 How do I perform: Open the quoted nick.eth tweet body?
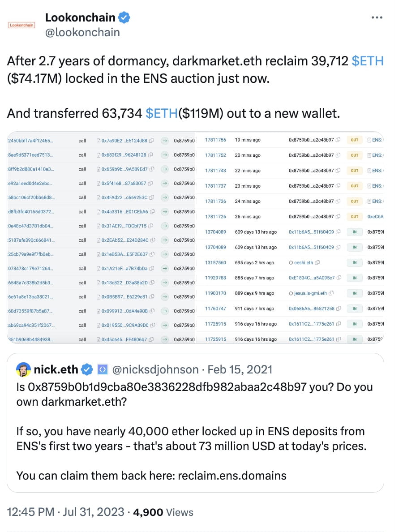(195, 431)
